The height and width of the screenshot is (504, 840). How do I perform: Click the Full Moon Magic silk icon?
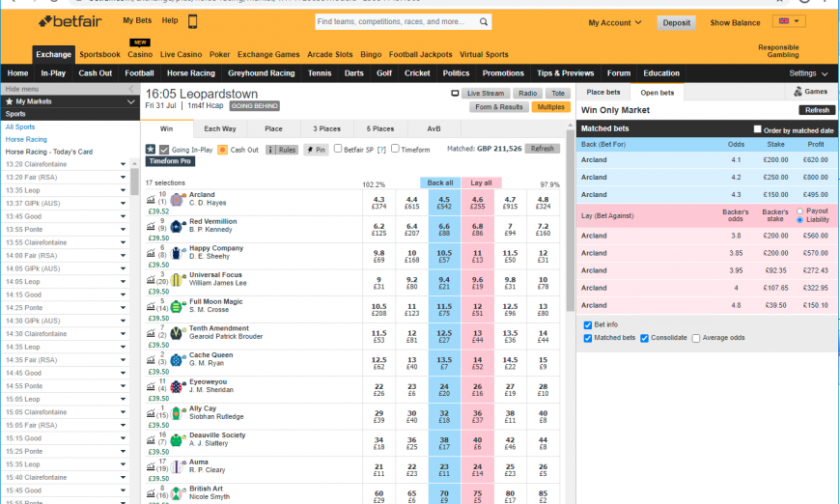[177, 307]
